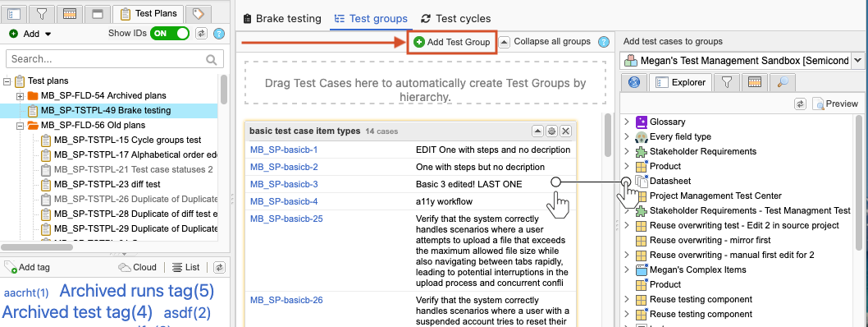
Task: Toggle the Show IDs switch off
Action: [171, 33]
